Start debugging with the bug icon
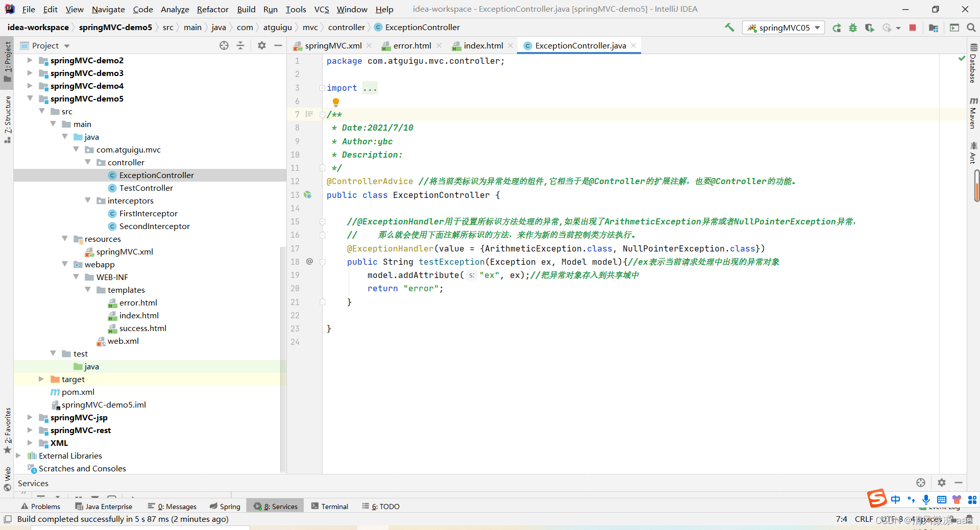This screenshot has height=530, width=980. click(x=853, y=28)
